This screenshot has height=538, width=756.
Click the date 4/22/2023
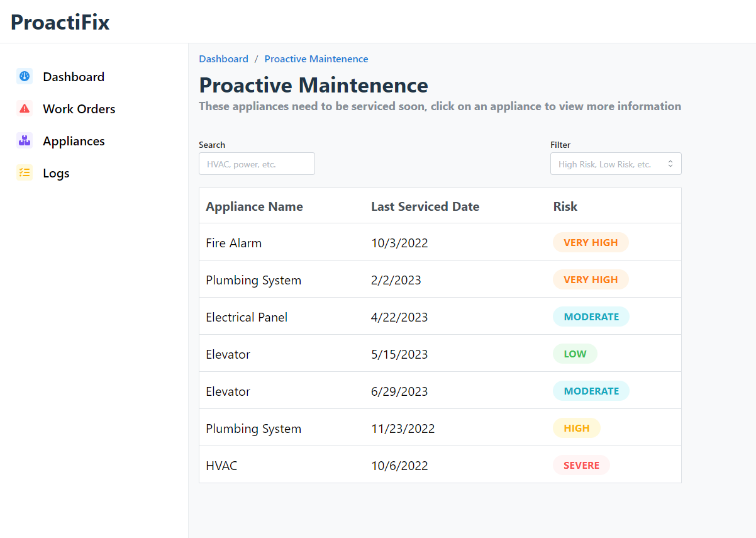tap(399, 317)
